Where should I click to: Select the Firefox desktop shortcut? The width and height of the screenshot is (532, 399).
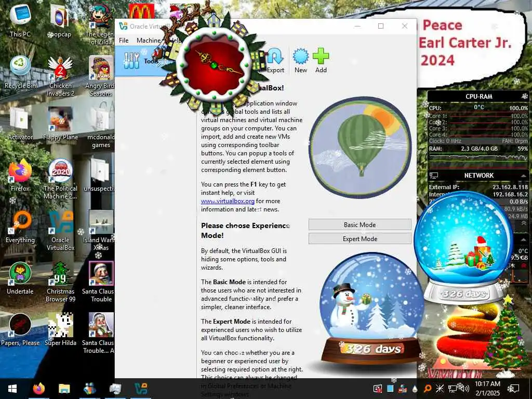tap(20, 175)
